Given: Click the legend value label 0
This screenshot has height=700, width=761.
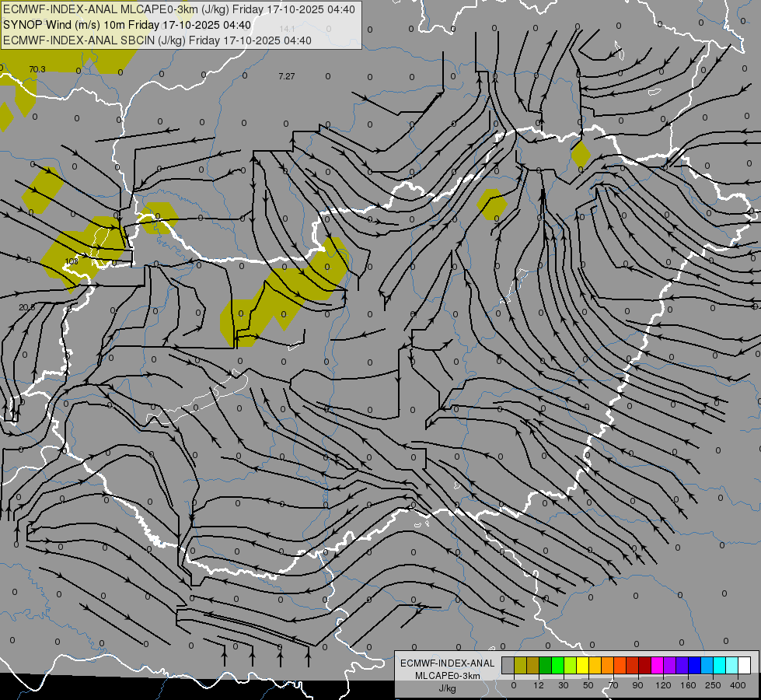Looking at the screenshot, I should [514, 685].
